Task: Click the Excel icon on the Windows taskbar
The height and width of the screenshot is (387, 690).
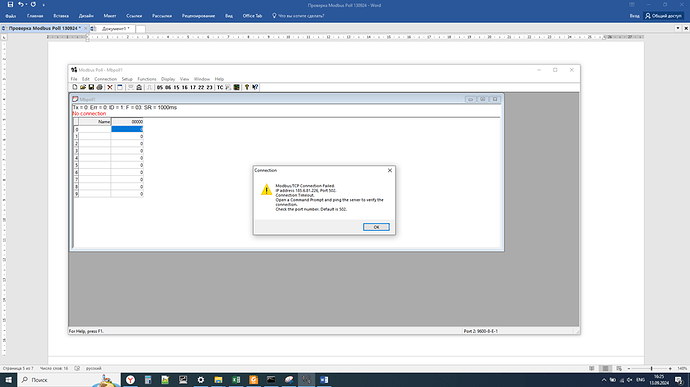Action: pyautogui.click(x=236, y=380)
